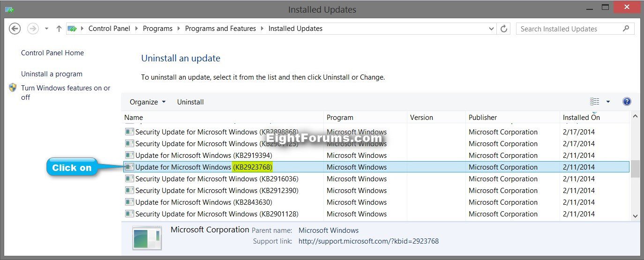Sort by the Program column header
The height and width of the screenshot is (260, 644).
tap(365, 117)
